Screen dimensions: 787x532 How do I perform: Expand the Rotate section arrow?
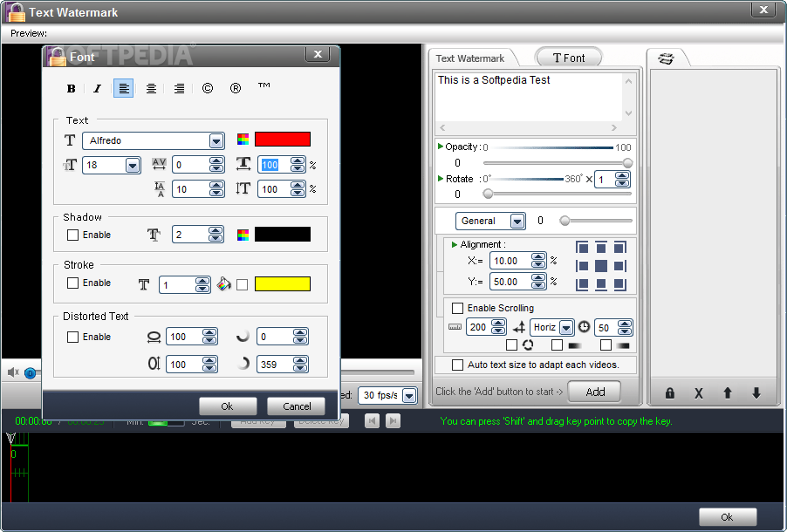[x=440, y=178]
